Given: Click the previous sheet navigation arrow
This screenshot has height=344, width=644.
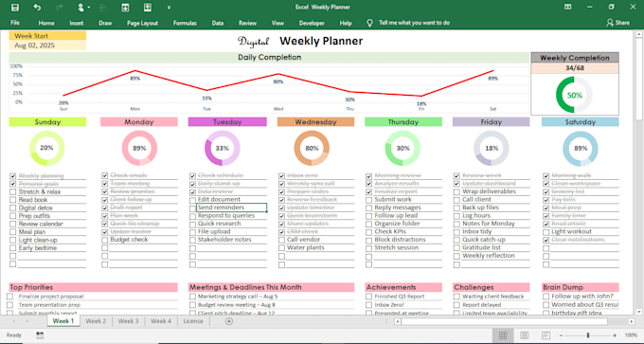Looking at the screenshot, I should tap(14, 321).
